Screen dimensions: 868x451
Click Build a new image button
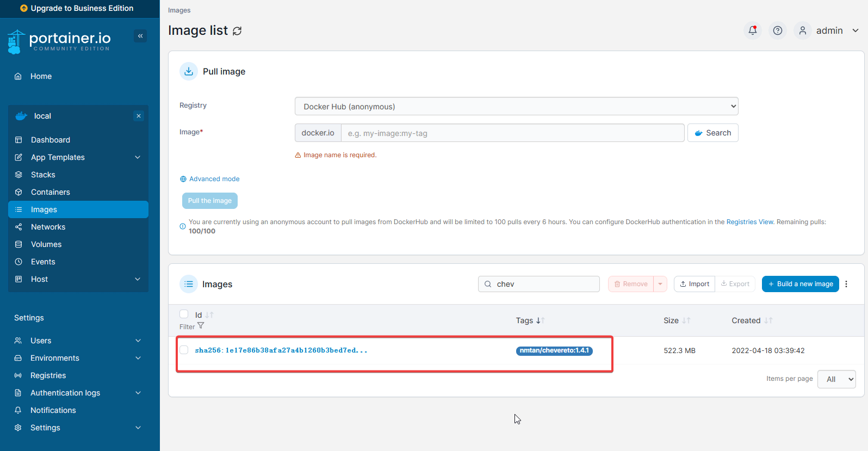pos(801,284)
